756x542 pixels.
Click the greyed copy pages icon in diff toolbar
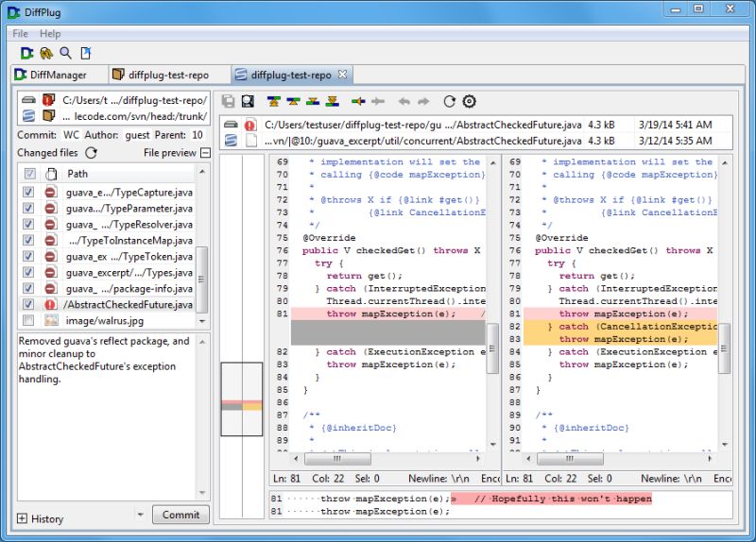click(x=228, y=101)
